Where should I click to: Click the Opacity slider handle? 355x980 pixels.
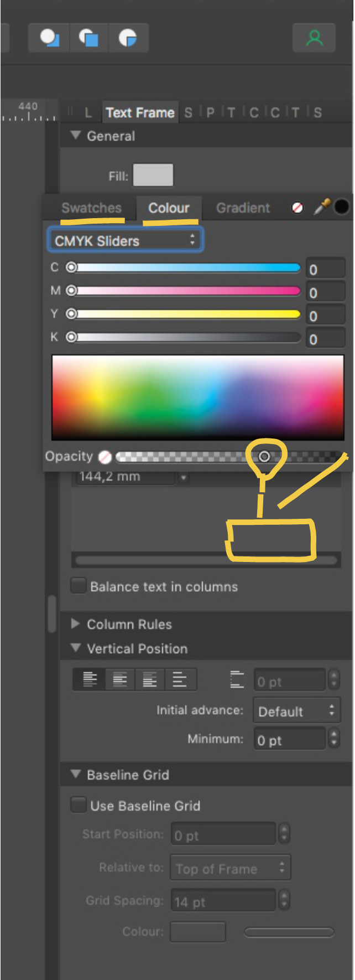click(x=264, y=456)
